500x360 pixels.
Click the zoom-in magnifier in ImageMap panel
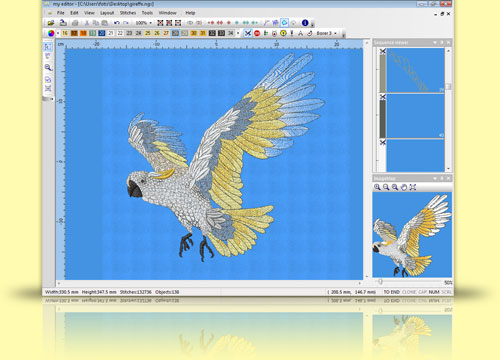point(377,187)
